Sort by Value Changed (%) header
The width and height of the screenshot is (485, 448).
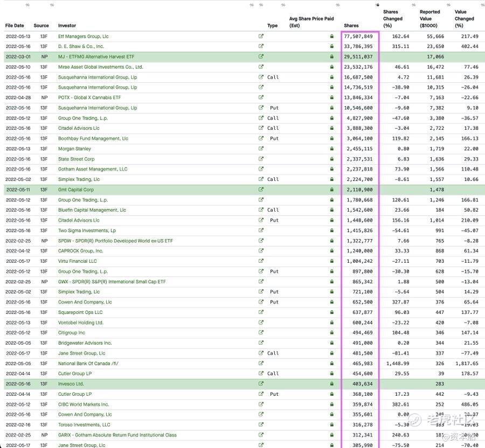pos(465,18)
